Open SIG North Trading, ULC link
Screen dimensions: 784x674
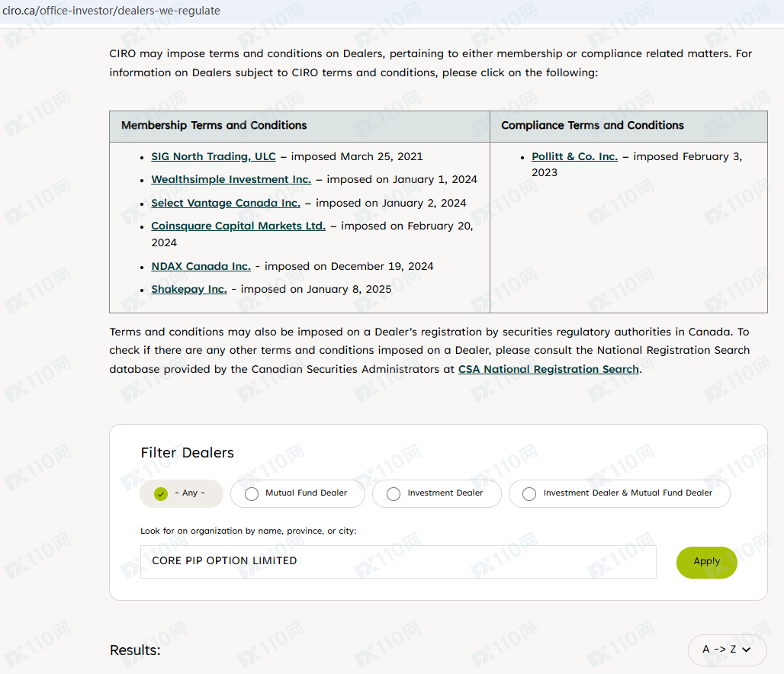(214, 156)
